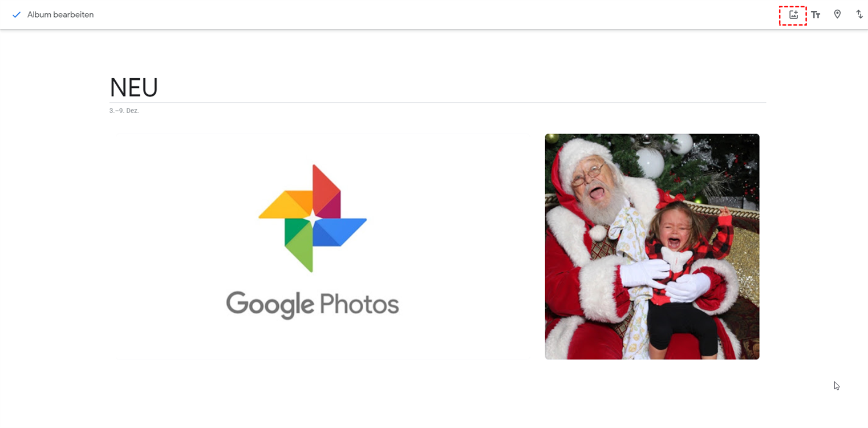Image resolution: width=868 pixels, height=428 pixels.
Task: Click the date range '3.–9. Dez.'
Action: point(124,111)
